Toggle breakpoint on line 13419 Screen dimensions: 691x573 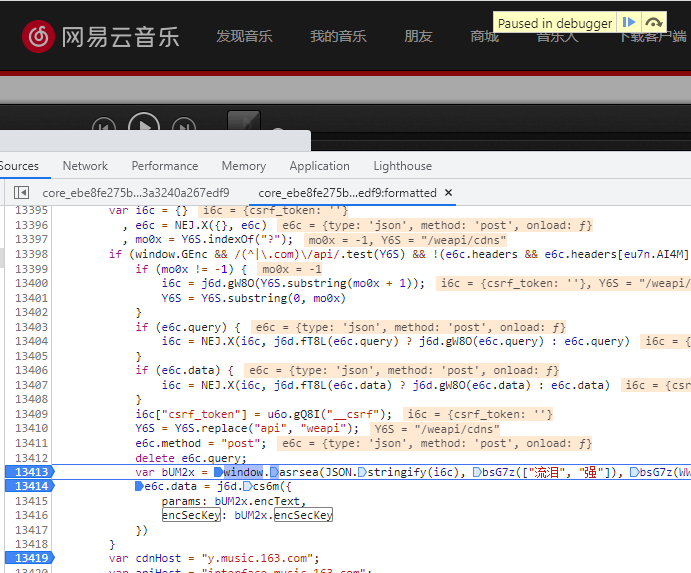click(x=30, y=558)
